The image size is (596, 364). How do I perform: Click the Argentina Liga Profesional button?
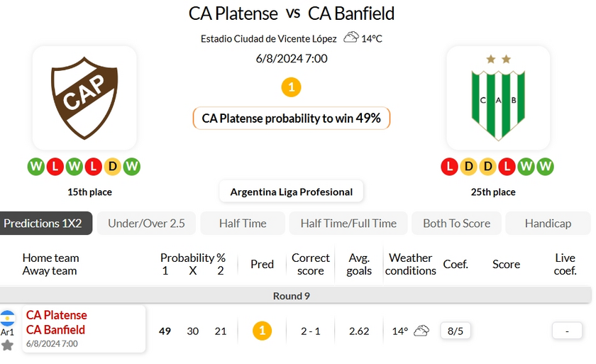[x=291, y=192]
